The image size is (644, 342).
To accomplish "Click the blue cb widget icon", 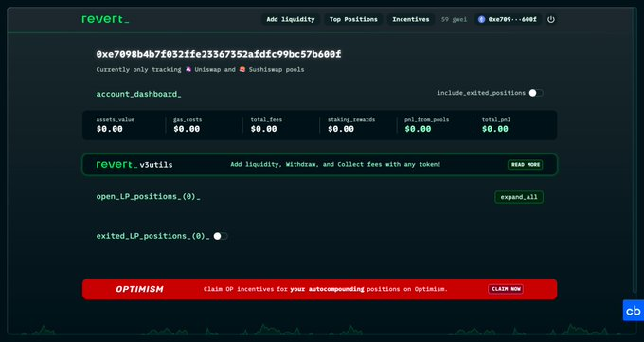I will point(633,311).
